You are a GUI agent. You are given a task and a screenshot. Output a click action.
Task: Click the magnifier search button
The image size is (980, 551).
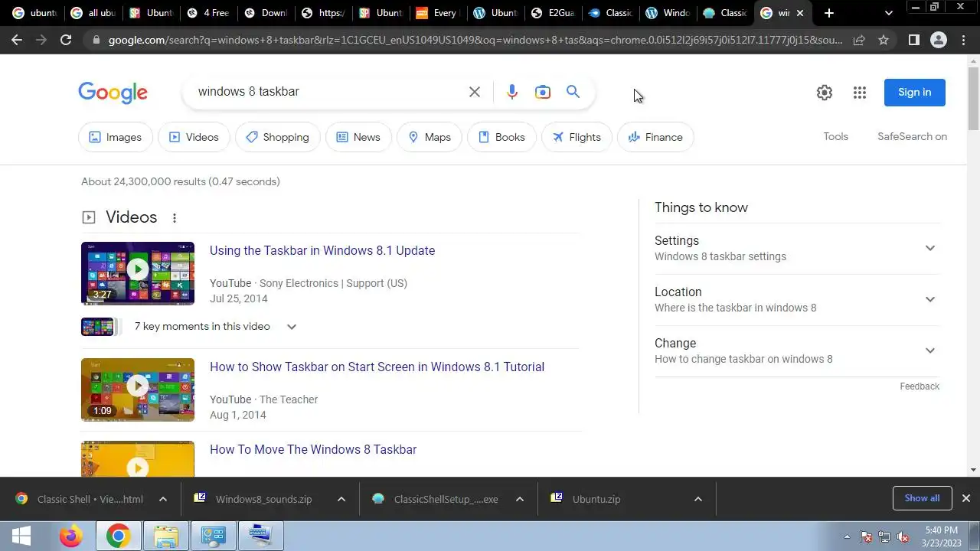(x=573, y=92)
